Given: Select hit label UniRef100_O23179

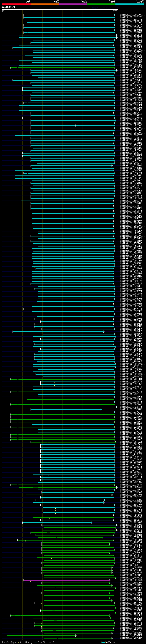Looking at the screenshot, I should [x=131, y=37].
